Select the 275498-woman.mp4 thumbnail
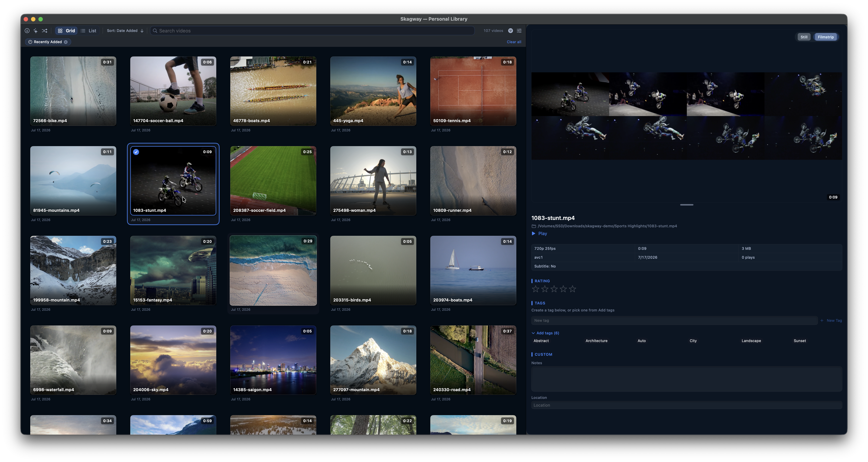The image size is (868, 462). [x=373, y=181]
